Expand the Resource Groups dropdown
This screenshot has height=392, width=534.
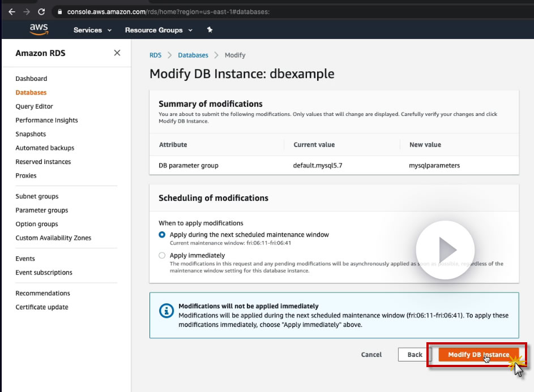click(x=159, y=30)
